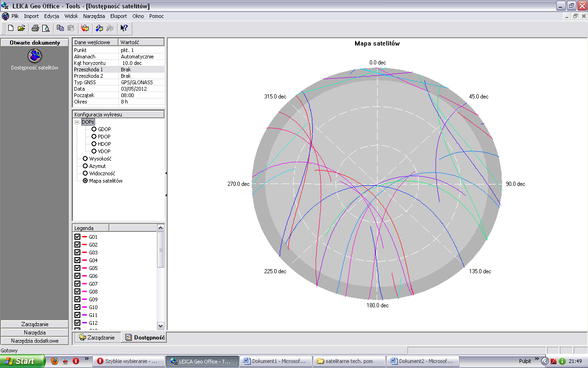This screenshot has height=368, width=588.
Task: Open the Edycja menu
Action: (51, 16)
